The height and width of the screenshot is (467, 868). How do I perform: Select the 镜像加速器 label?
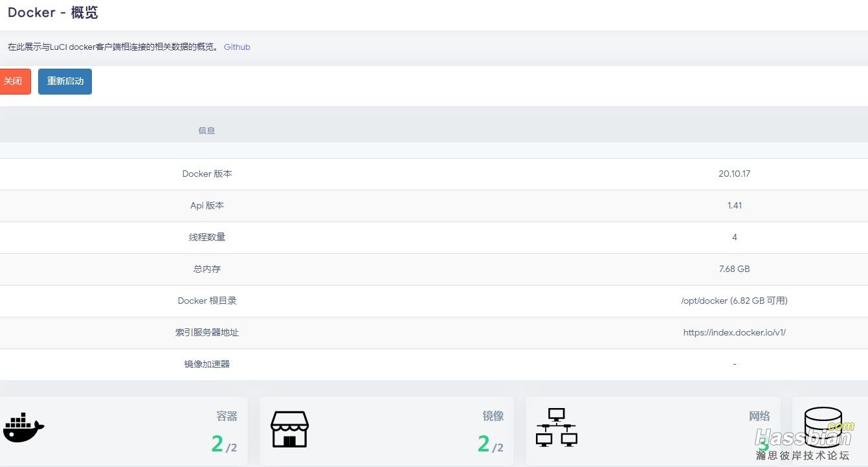tap(207, 365)
